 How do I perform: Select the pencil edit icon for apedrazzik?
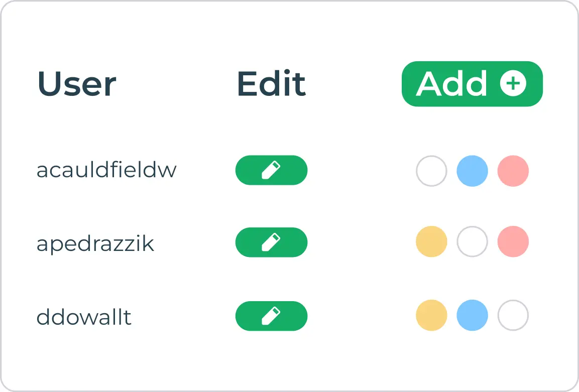click(x=272, y=242)
